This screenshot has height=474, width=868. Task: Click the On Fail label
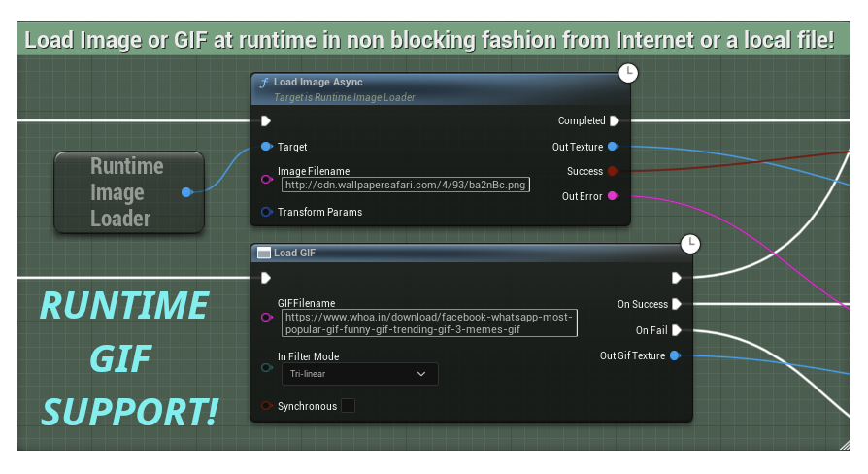pyautogui.click(x=651, y=330)
